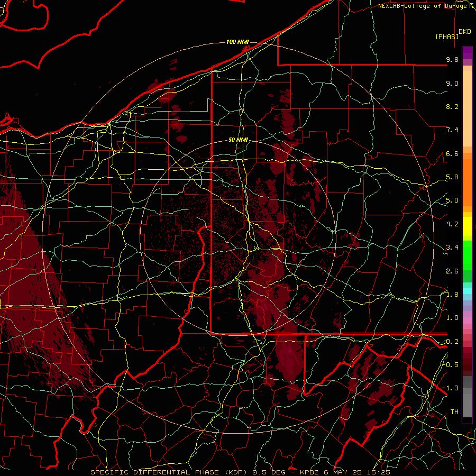
Task: Click the Specific Differential Phase caption text
Action: 240,472
